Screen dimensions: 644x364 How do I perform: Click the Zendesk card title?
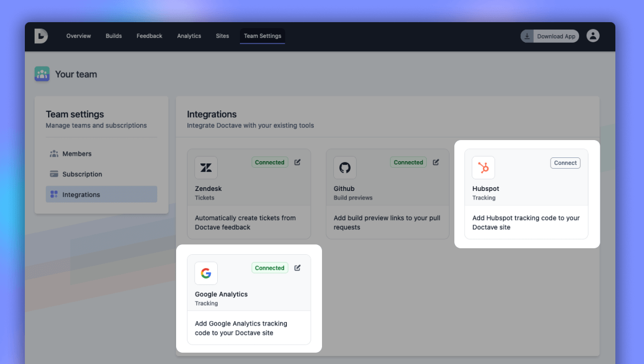[208, 188]
